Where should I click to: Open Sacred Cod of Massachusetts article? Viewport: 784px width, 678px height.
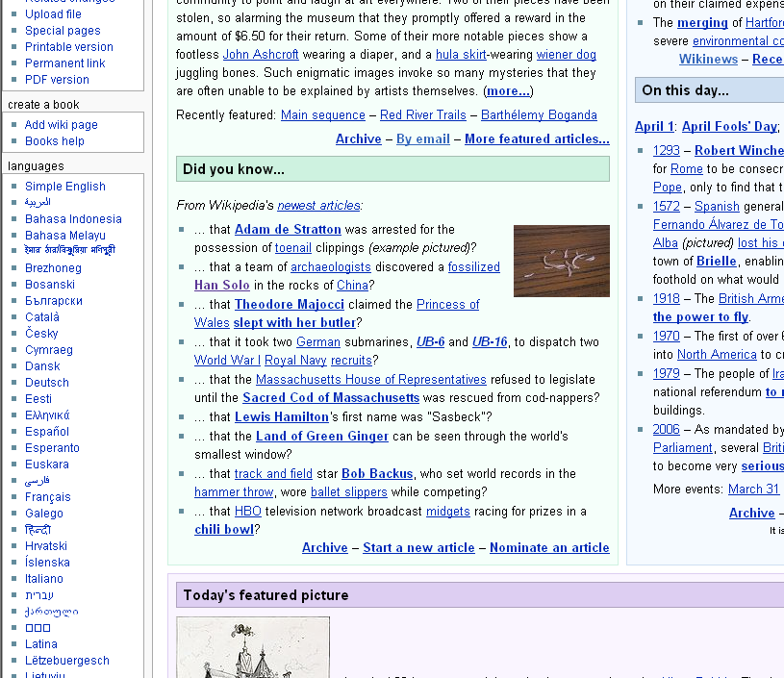pyautogui.click(x=331, y=397)
